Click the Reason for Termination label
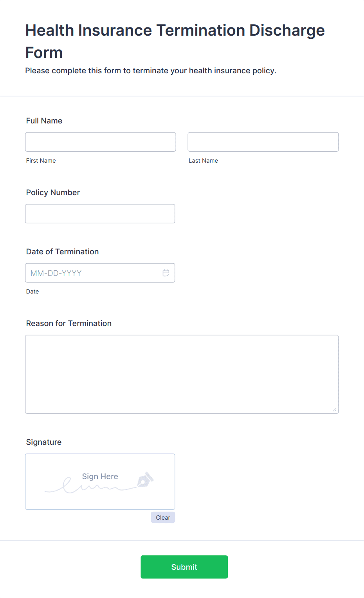Image resolution: width=364 pixels, height=598 pixels. pos(69,323)
